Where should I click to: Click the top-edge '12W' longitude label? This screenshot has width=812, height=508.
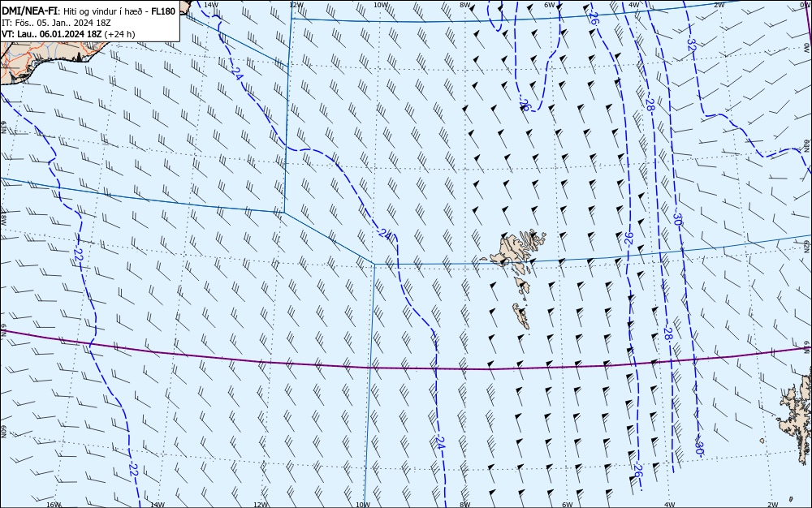[x=296, y=5]
